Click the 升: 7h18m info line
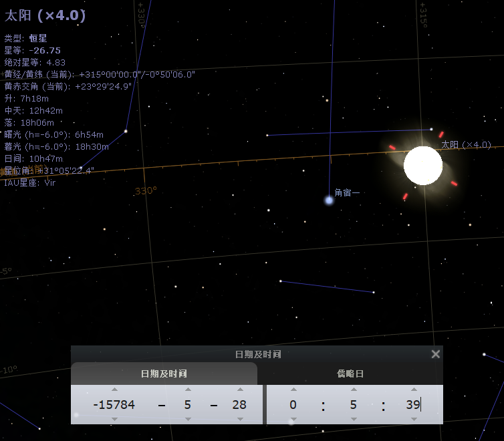Screen dimensions: 504x441 pos(27,99)
